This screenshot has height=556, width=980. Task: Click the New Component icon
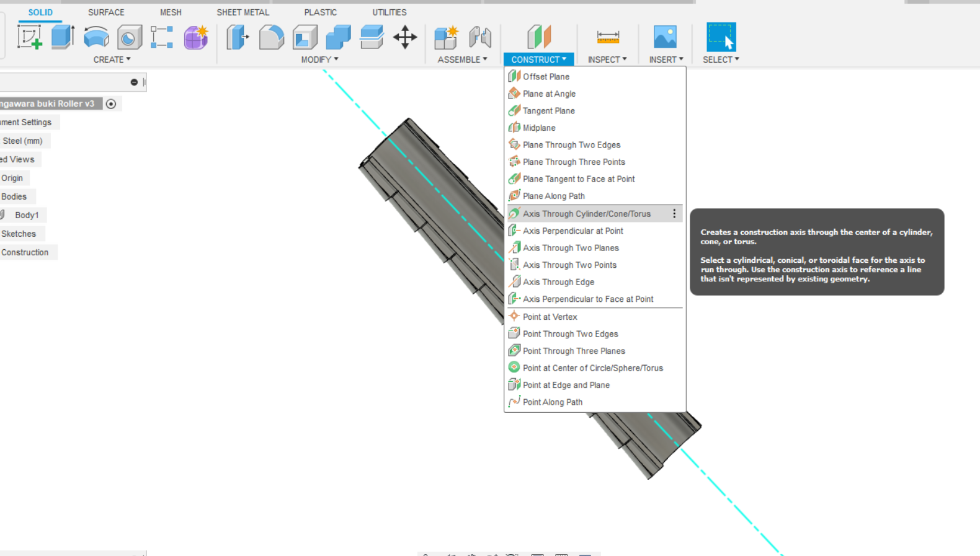[x=446, y=37]
